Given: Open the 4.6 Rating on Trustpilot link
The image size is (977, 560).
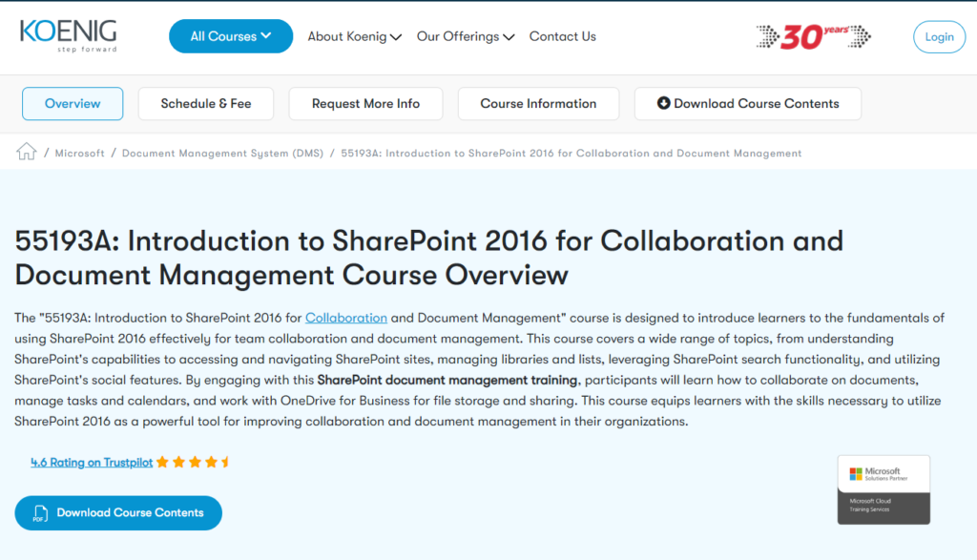Looking at the screenshot, I should click(x=92, y=462).
